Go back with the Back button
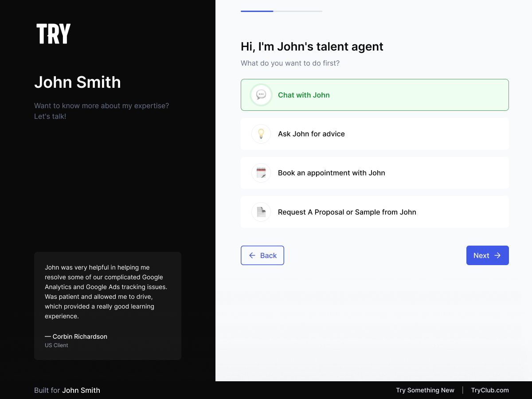The height and width of the screenshot is (399, 532). [262, 255]
